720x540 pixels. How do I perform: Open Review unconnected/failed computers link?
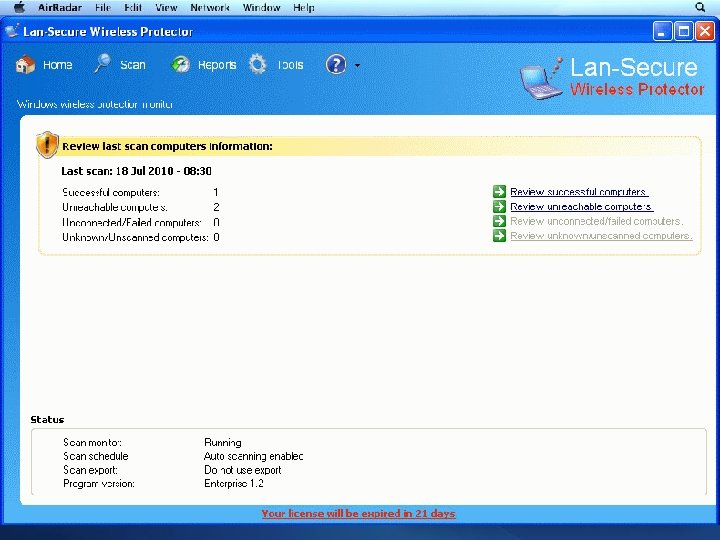coord(596,221)
